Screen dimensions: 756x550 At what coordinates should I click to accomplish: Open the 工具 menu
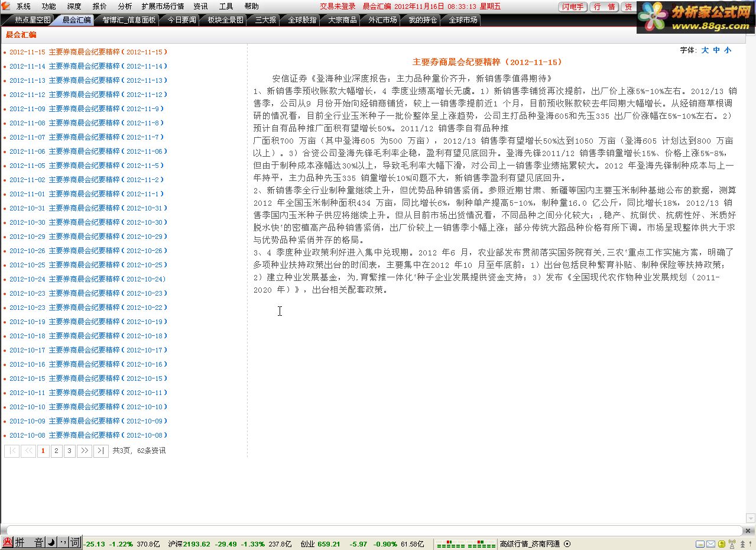point(226,7)
